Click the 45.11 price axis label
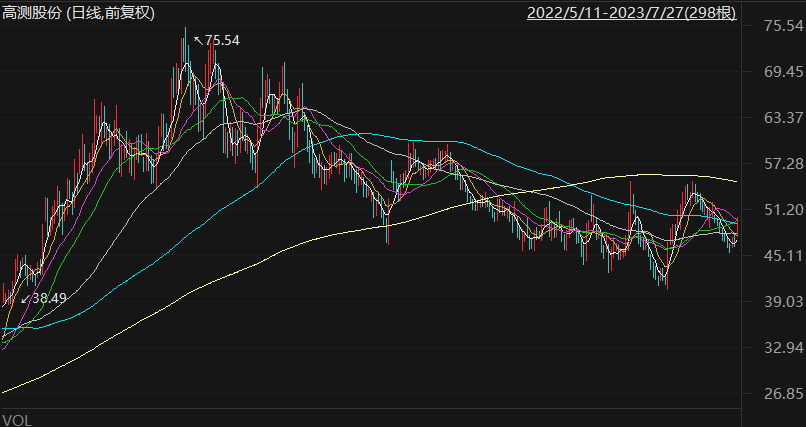This screenshot has height=427, width=806. coord(784,255)
